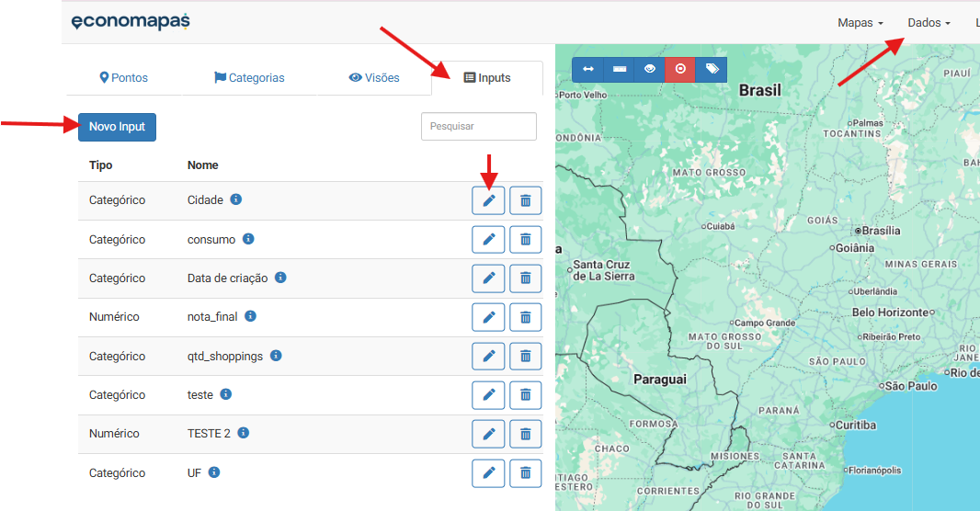This screenshot has height=511, width=980.
Task: Click the economapas logo link
Action: click(131, 22)
